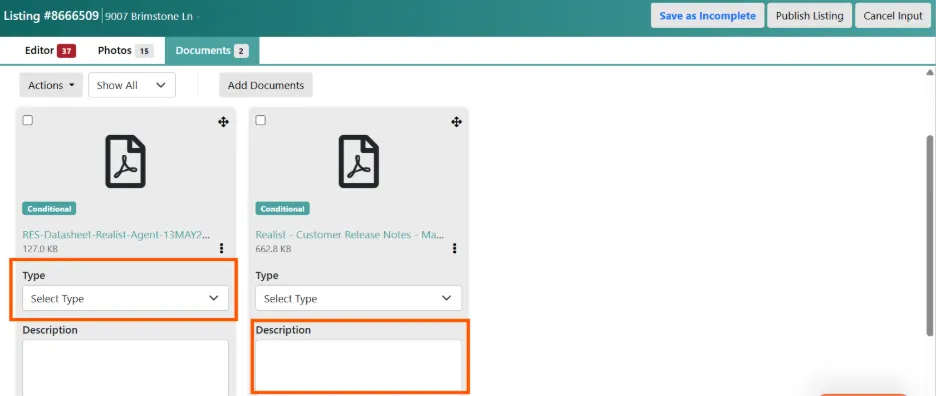The width and height of the screenshot is (936, 396).
Task: Click the move handle on the RES-Datasheet document card
Action: coord(223,122)
